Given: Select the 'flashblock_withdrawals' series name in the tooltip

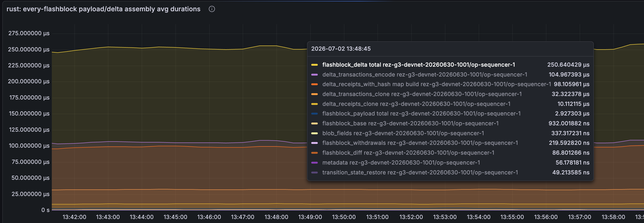Looking at the screenshot, I should point(420,143).
